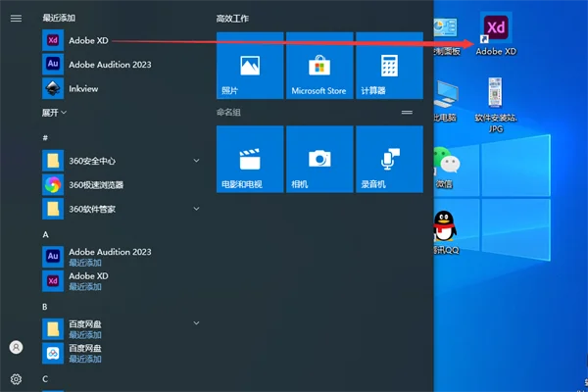Image resolution: width=588 pixels, height=392 pixels.
Task: Select Adobe XD shortcut on the desktop
Action: 496,34
